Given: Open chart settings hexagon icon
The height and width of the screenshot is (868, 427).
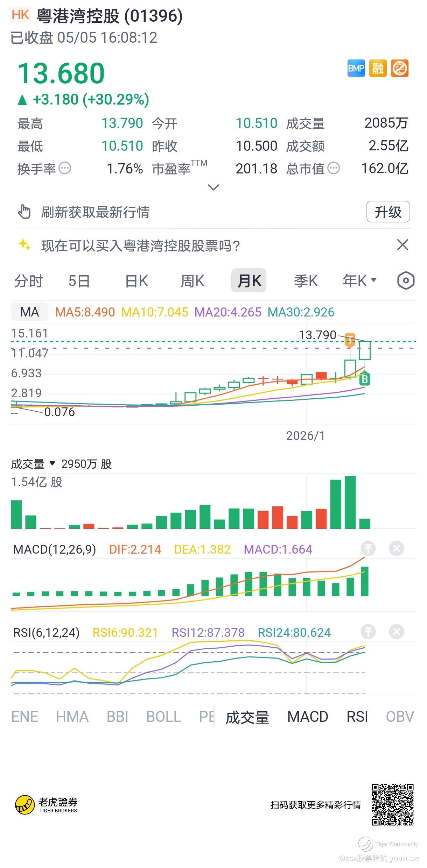Looking at the screenshot, I should [406, 280].
